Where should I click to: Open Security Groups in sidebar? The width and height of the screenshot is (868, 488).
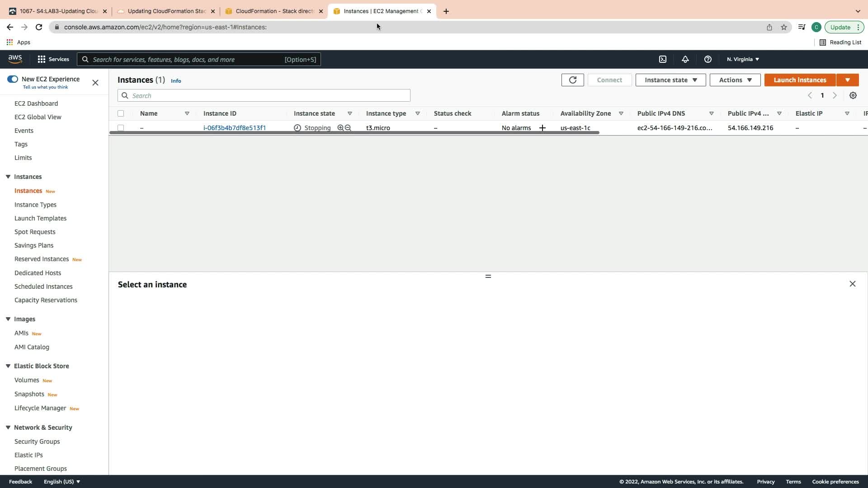(37, 441)
